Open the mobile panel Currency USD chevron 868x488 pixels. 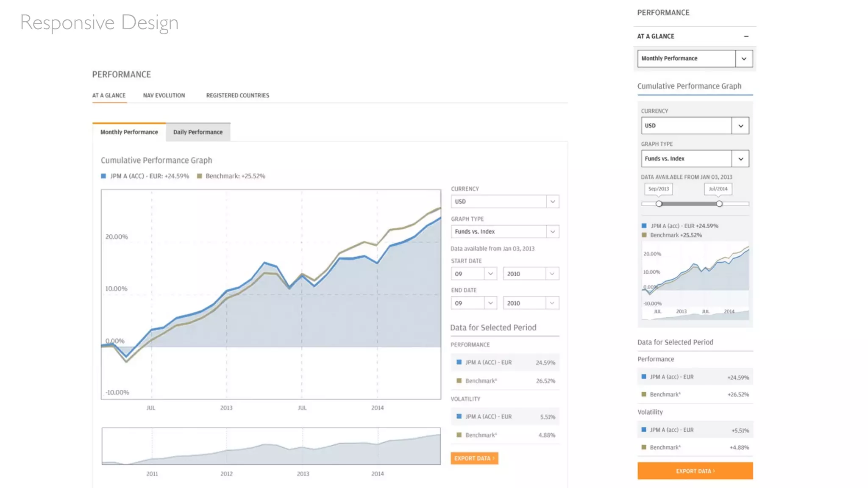(740, 126)
